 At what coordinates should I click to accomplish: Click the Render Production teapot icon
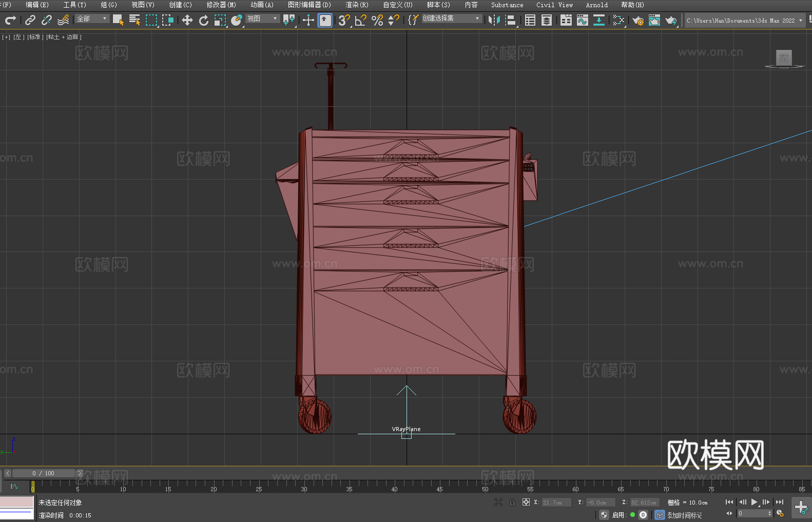pyautogui.click(x=671, y=20)
